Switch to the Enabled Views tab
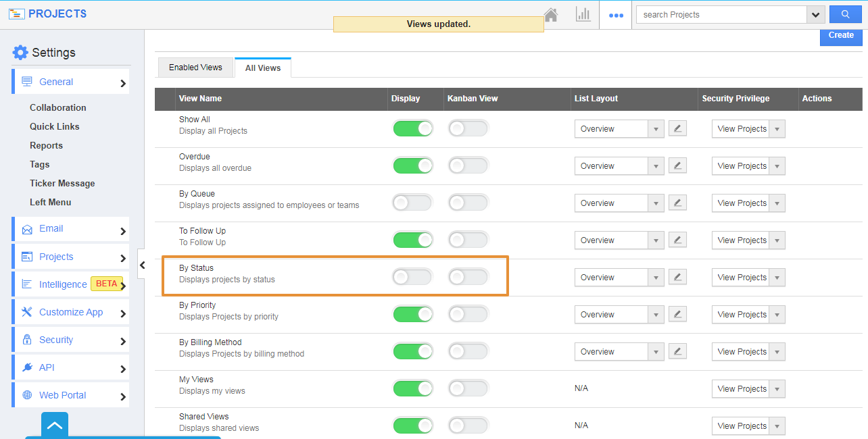Screen dimensions: 868x439 [x=195, y=68]
